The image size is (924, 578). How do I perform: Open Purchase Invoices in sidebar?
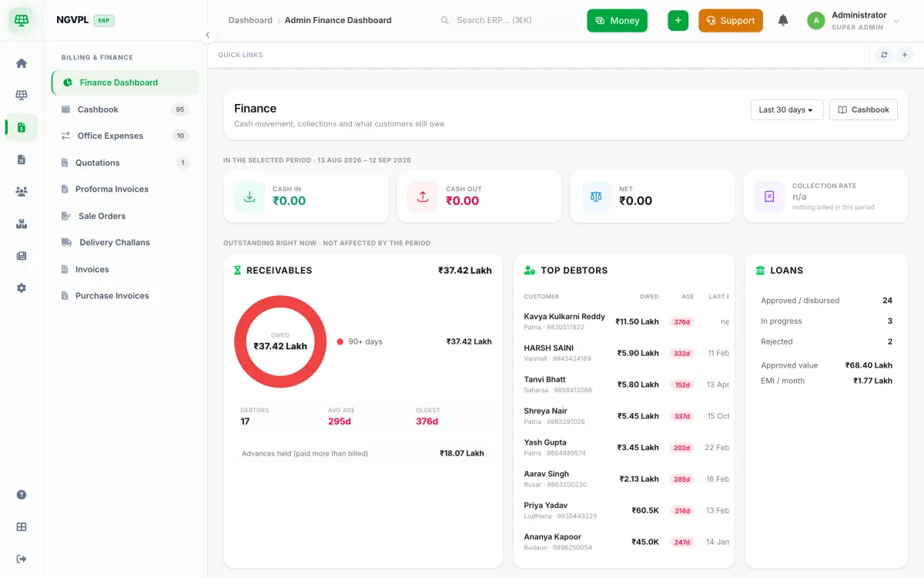(x=126, y=295)
